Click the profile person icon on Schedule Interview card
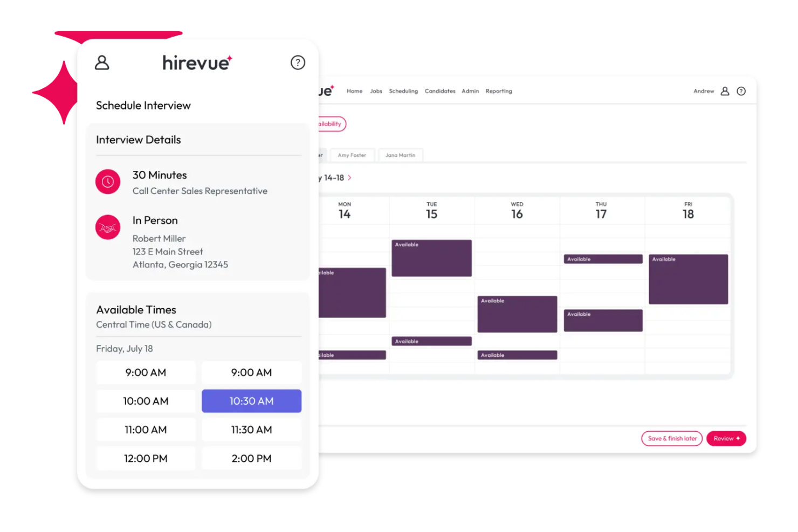 click(x=102, y=63)
